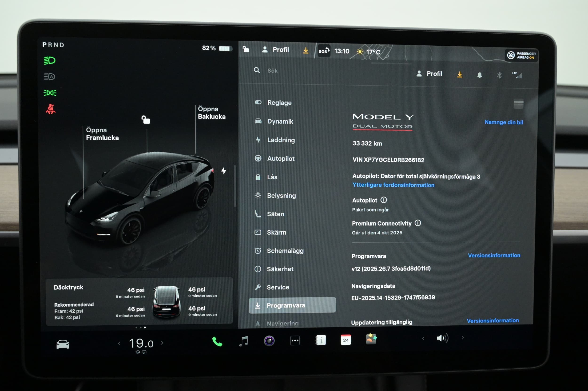Open Ytterligare fordonsinformation link
Image resolution: width=588 pixels, height=391 pixels.
pyautogui.click(x=393, y=185)
